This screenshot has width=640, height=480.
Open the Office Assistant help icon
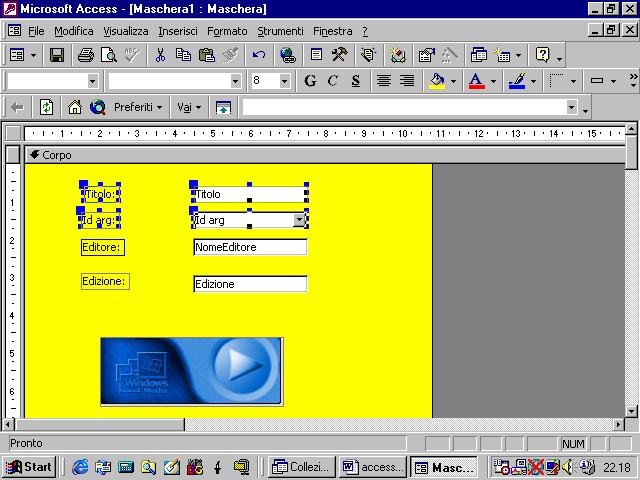[x=542, y=55]
